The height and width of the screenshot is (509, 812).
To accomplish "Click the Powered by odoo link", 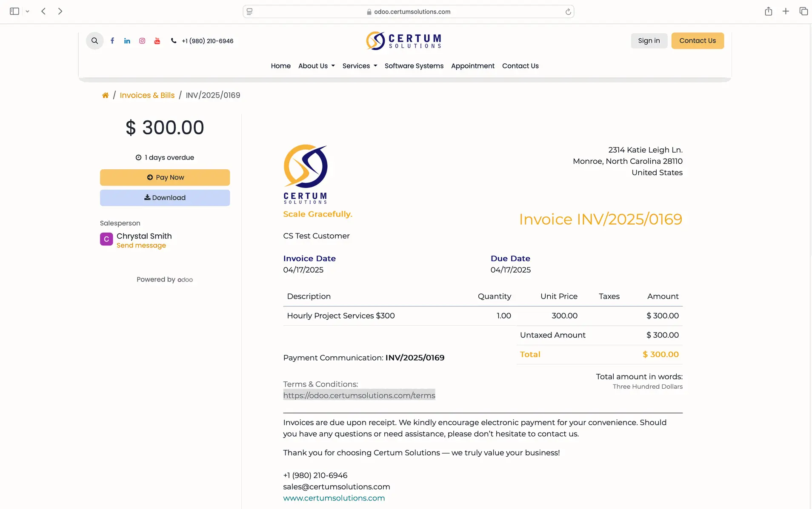I will [x=165, y=279].
